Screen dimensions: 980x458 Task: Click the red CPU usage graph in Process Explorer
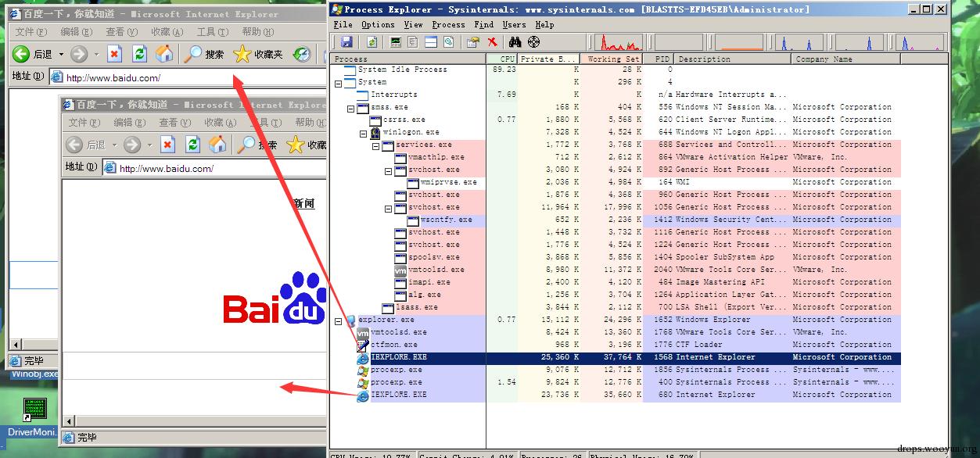[619, 42]
